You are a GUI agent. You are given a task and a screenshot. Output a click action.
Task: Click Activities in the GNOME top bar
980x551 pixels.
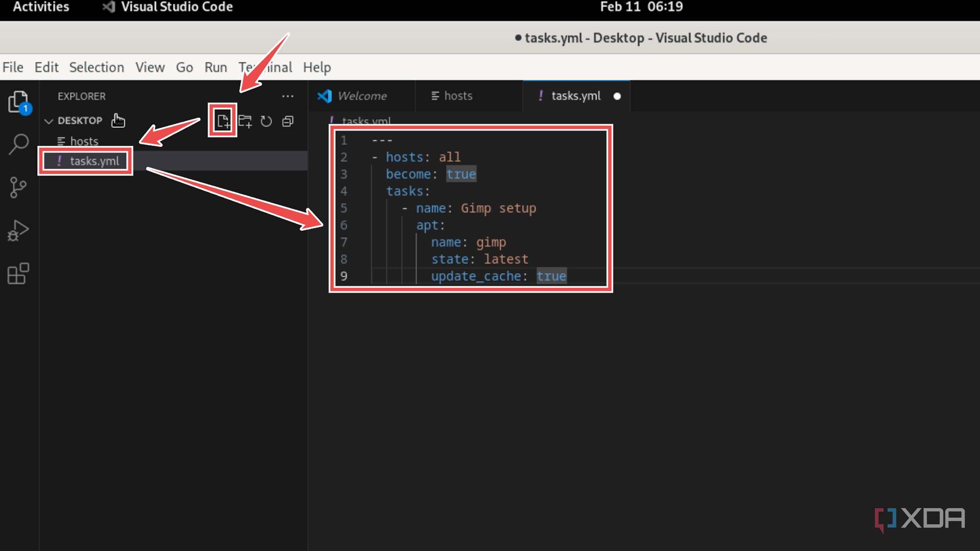tap(41, 7)
